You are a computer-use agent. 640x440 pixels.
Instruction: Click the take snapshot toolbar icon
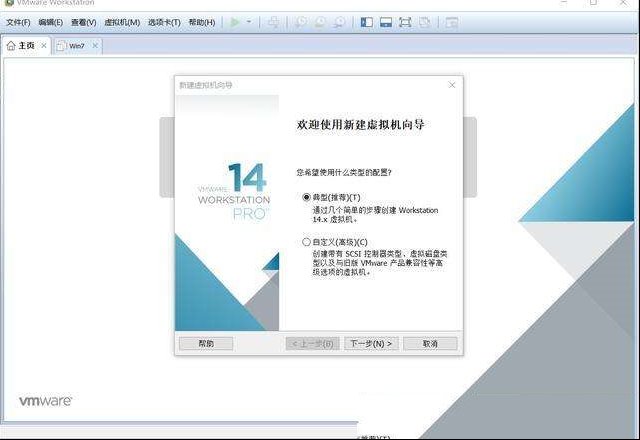301,22
